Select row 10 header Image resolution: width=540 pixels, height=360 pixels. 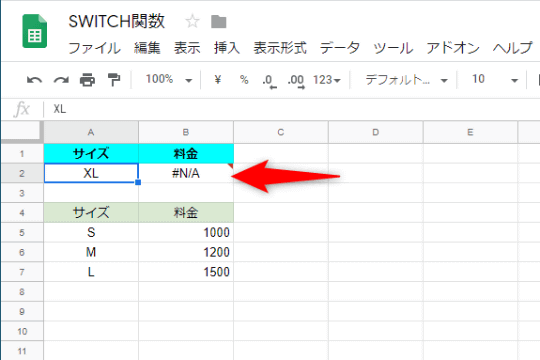point(22,331)
